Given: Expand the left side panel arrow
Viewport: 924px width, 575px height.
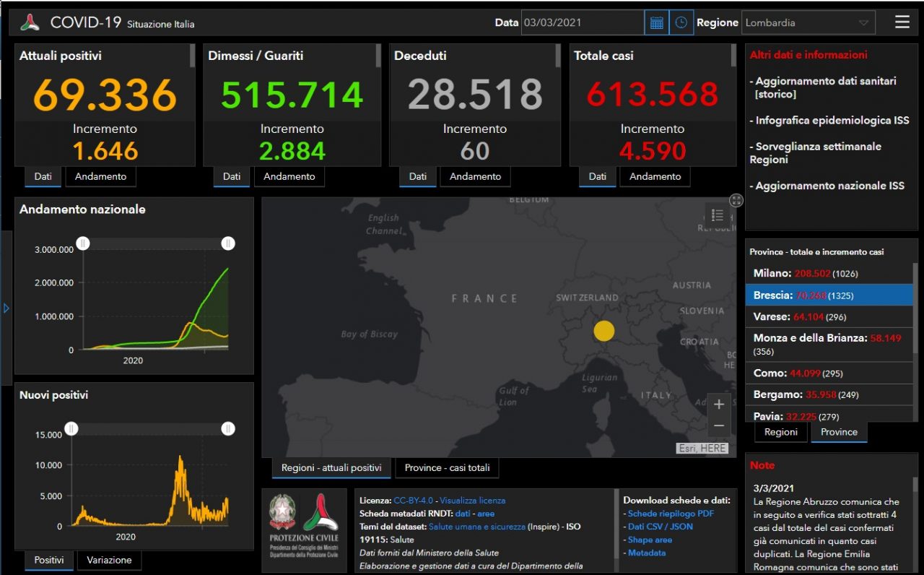Looking at the screenshot, I should click(6, 308).
